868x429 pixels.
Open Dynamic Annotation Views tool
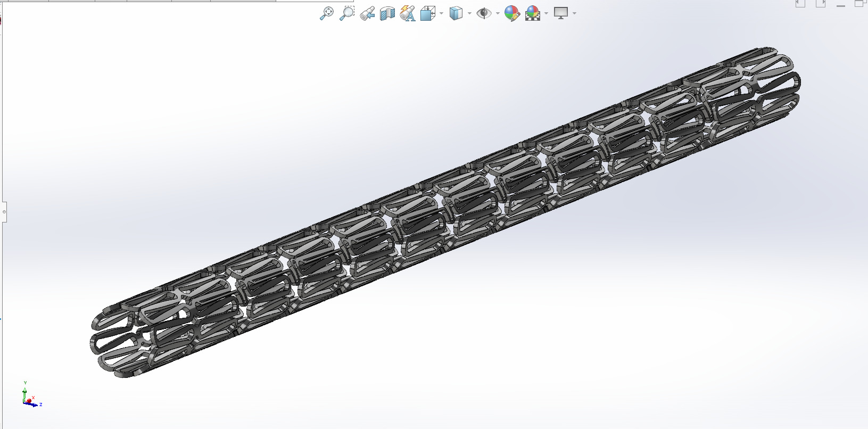[x=407, y=13]
